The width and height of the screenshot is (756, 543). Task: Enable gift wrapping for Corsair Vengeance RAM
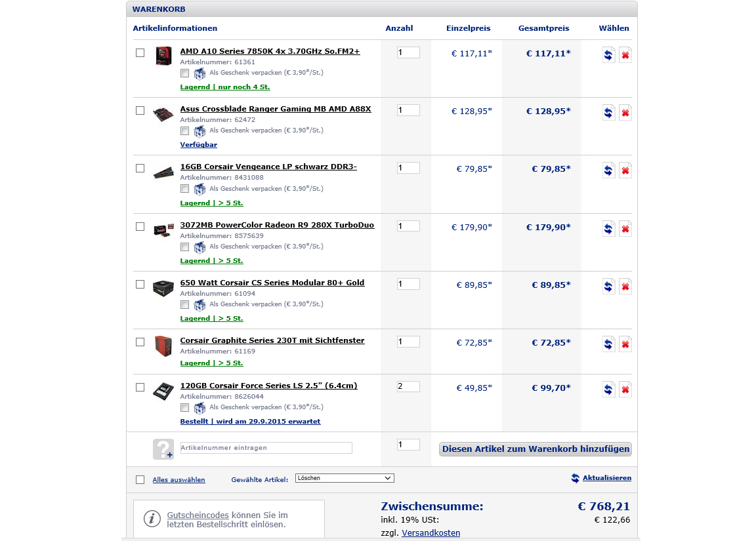click(184, 189)
